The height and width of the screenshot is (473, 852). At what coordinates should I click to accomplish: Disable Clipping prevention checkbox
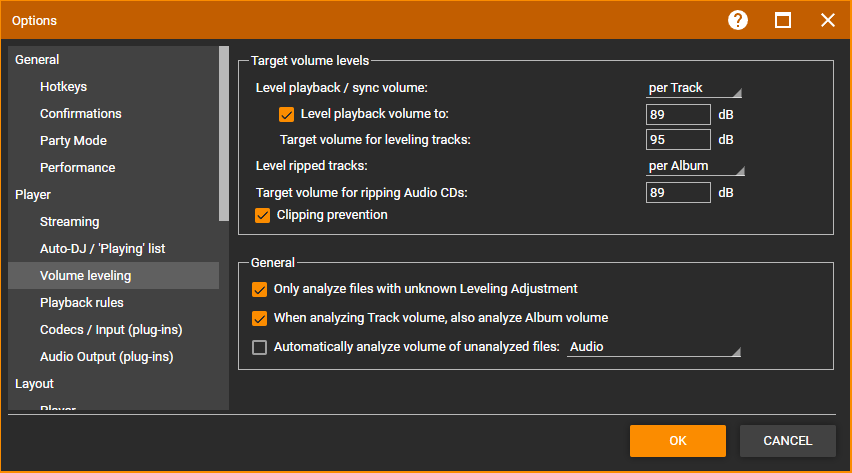tap(263, 215)
